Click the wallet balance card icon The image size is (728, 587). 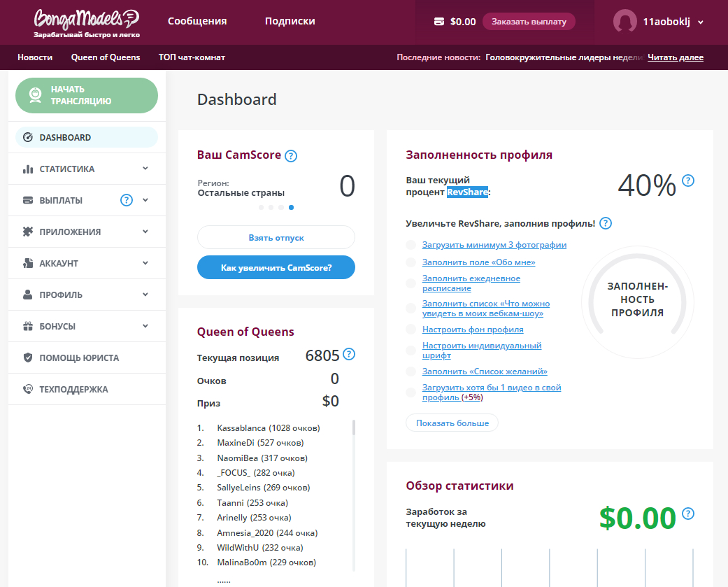438,22
